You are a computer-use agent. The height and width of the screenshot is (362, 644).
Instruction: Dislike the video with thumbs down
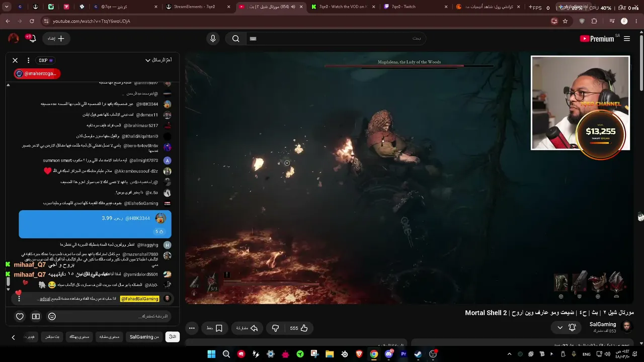point(275,328)
